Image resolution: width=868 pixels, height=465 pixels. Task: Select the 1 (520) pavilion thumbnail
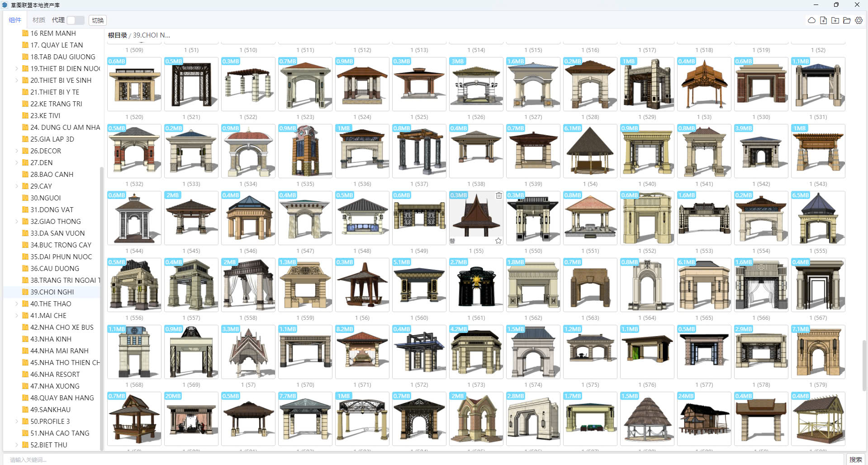(134, 84)
